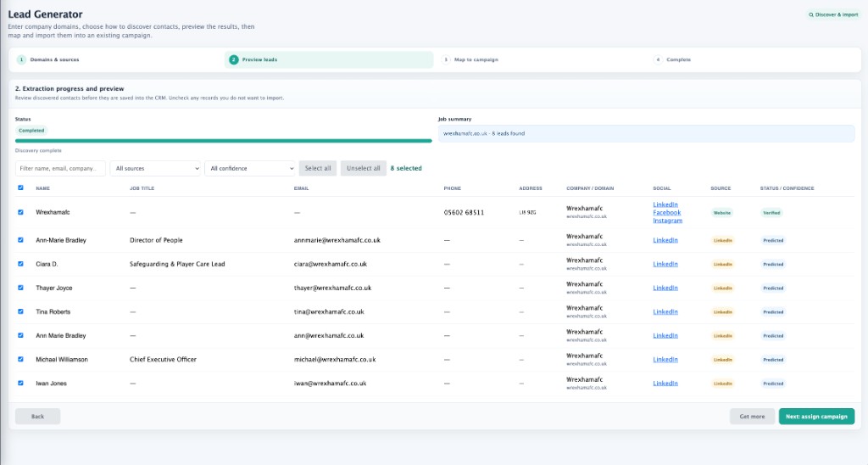This screenshot has height=465, width=868.
Task: Open Michael Williamson LinkedIn link
Action: pyautogui.click(x=665, y=359)
